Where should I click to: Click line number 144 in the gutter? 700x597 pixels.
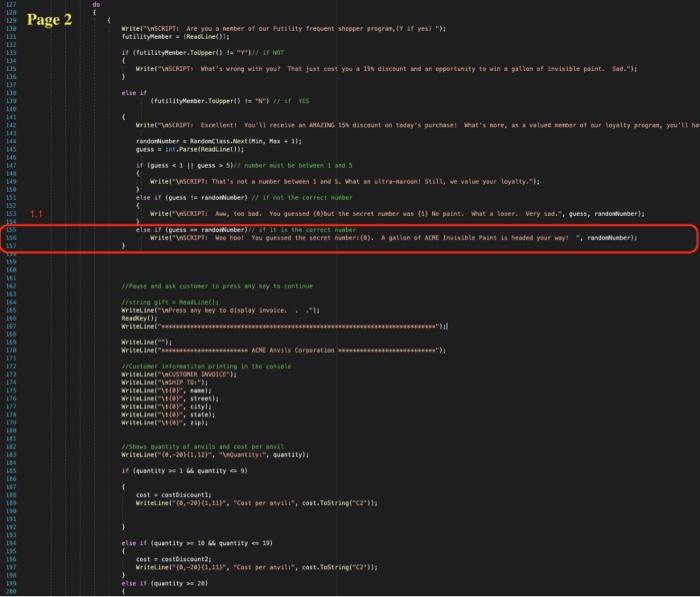[x=11, y=141]
